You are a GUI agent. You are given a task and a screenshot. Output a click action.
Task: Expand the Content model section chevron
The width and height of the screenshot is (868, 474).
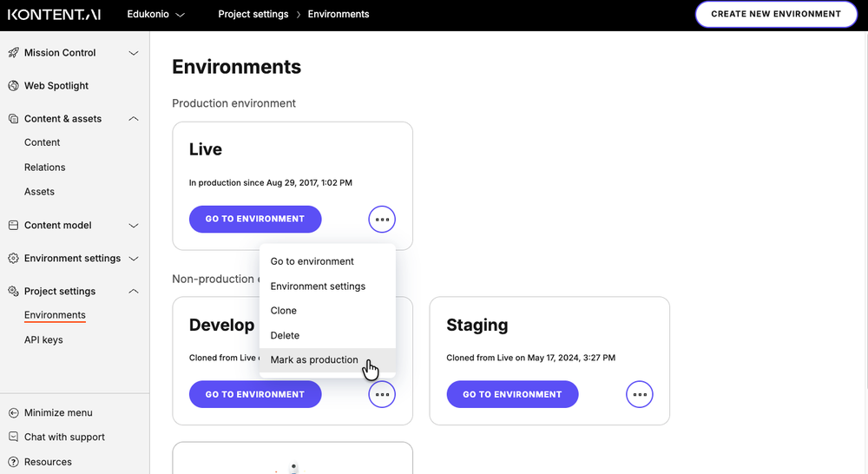[134, 226]
